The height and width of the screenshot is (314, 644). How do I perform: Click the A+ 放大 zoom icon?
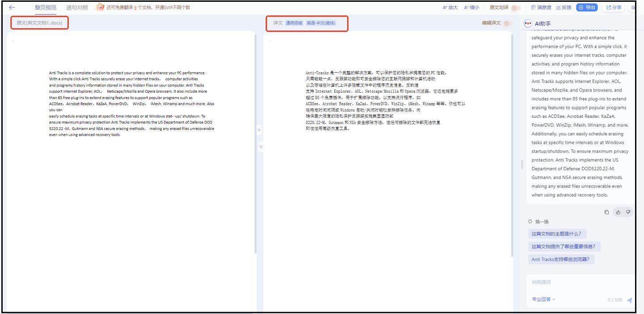(x=449, y=7)
